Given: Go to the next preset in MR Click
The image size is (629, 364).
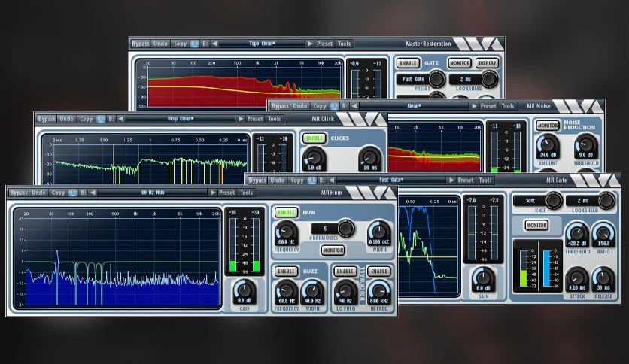Looking at the screenshot, I should point(240,119).
